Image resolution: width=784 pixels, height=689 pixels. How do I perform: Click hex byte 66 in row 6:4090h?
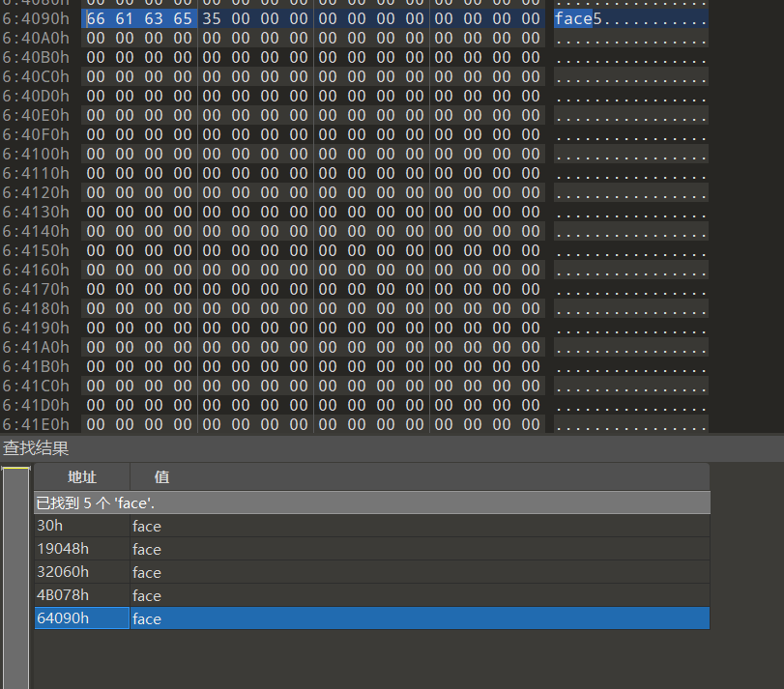click(96, 19)
